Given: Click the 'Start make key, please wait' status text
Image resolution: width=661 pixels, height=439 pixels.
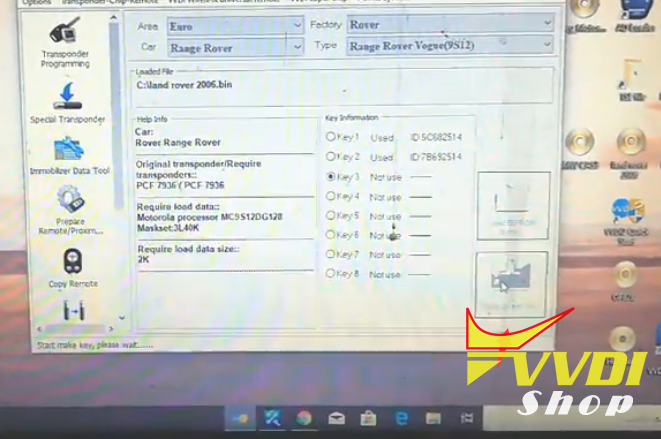Looking at the screenshot, I should coord(95,345).
